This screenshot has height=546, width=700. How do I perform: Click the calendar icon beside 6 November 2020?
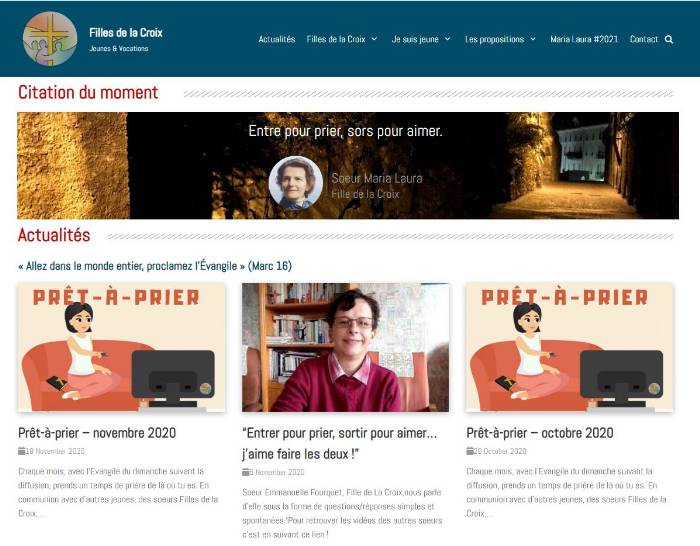pyautogui.click(x=246, y=472)
